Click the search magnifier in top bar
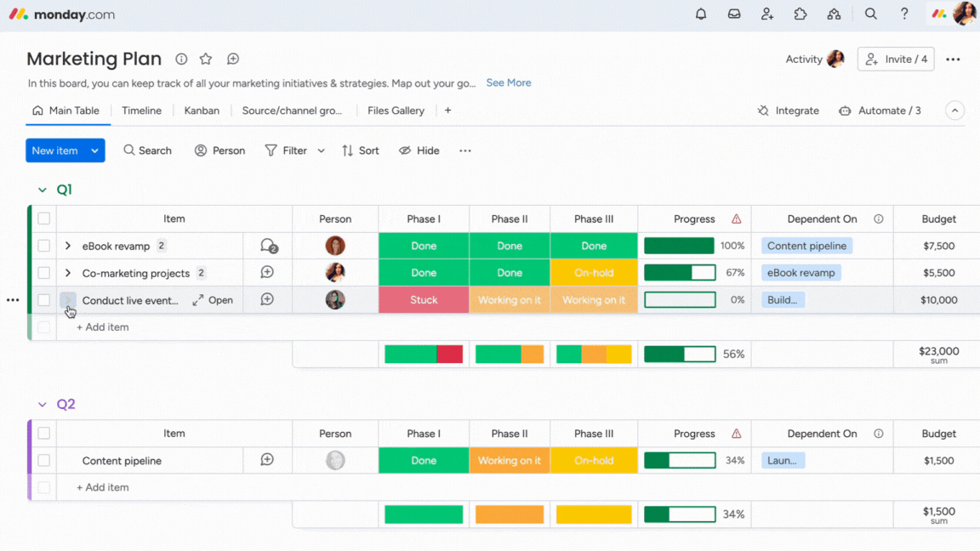 871,14
